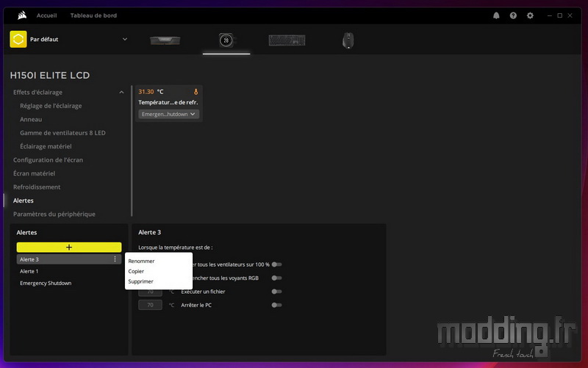Toggle Arrêter le PC switch
Viewport: 588px width, 368px height.
(277, 305)
